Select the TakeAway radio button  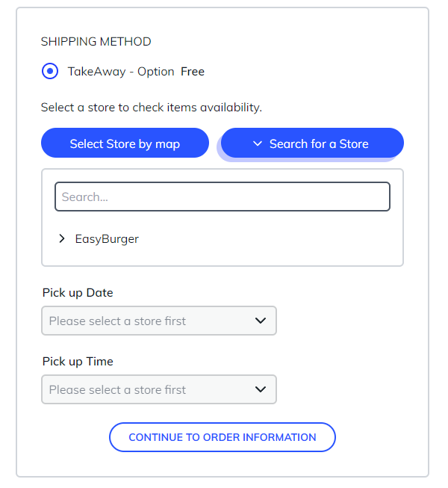(50, 72)
